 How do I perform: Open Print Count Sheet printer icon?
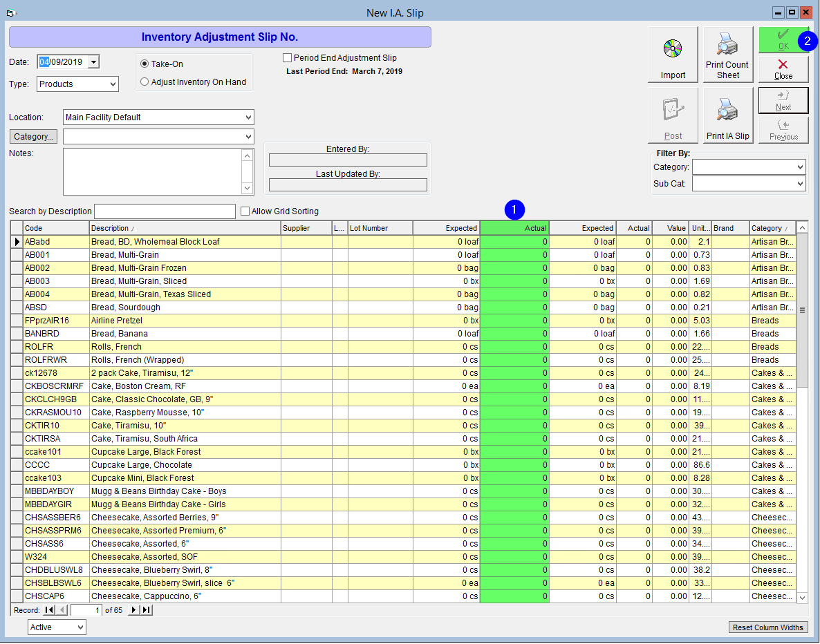tap(727, 55)
